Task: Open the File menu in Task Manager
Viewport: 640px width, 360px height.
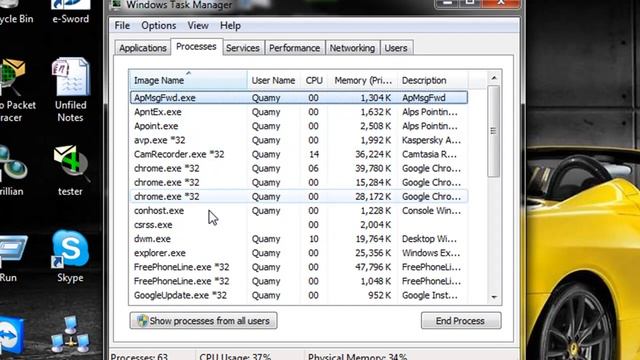Action: pos(122,26)
